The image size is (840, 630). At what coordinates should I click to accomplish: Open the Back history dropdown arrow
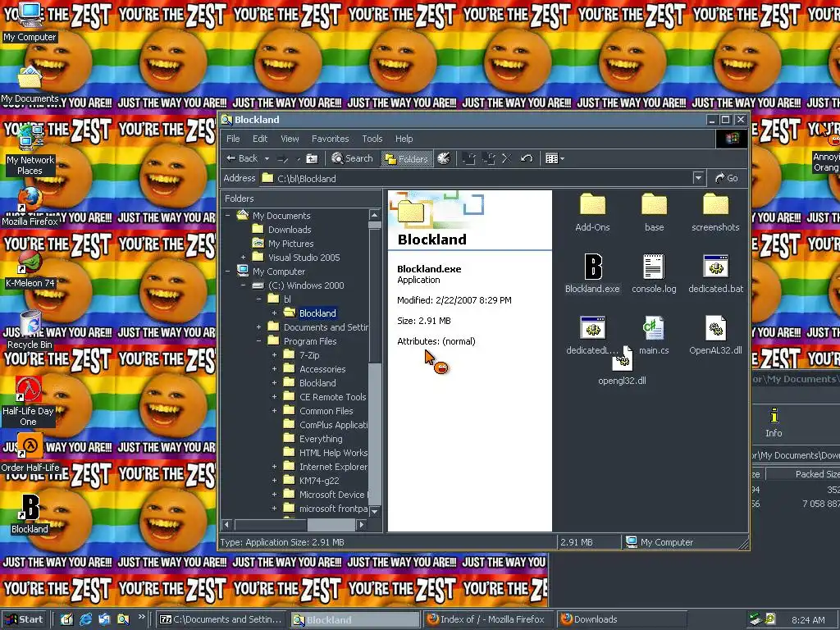(267, 158)
